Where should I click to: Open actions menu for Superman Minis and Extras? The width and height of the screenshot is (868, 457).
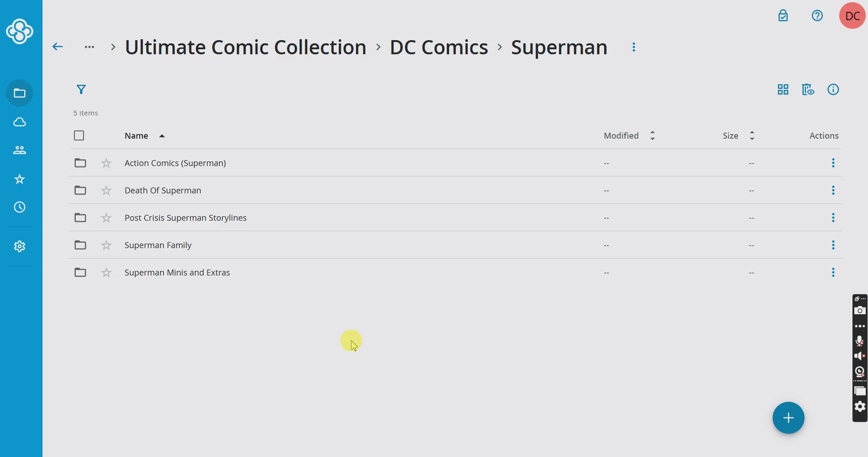click(x=833, y=272)
